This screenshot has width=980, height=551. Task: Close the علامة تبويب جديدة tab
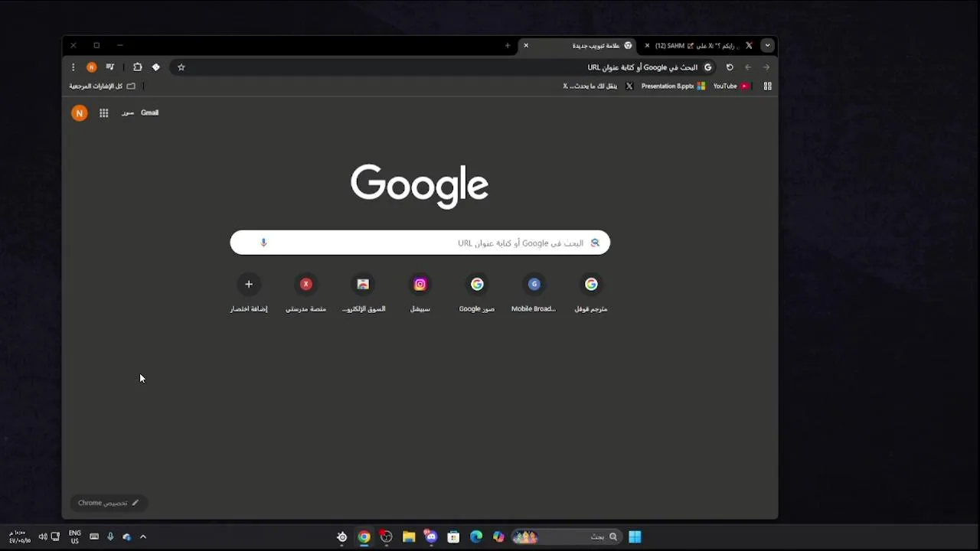click(526, 46)
